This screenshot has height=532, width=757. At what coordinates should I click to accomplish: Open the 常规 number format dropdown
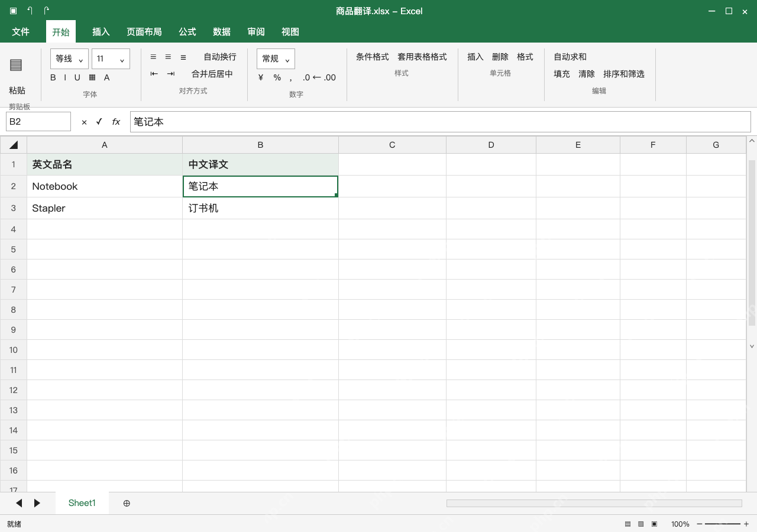tap(276, 59)
